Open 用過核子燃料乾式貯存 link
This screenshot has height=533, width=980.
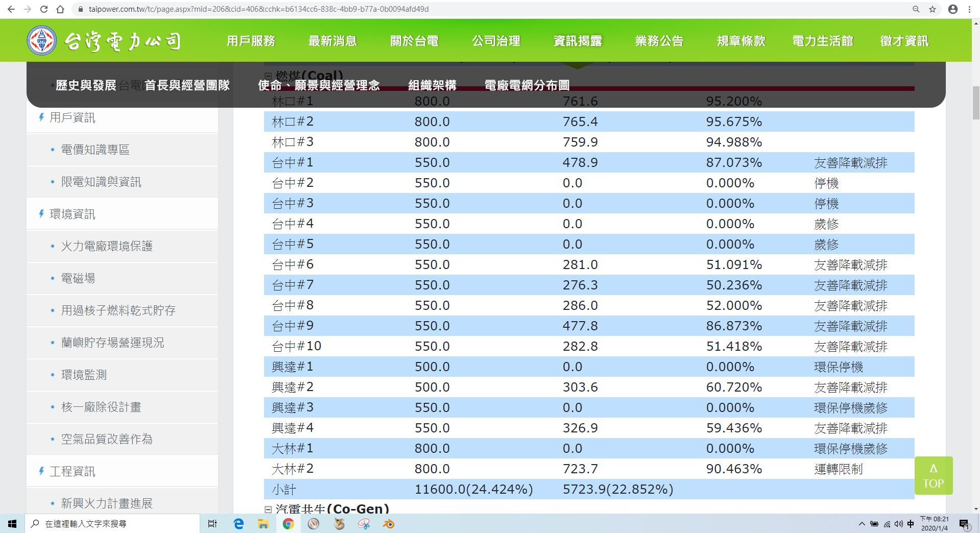click(x=118, y=310)
